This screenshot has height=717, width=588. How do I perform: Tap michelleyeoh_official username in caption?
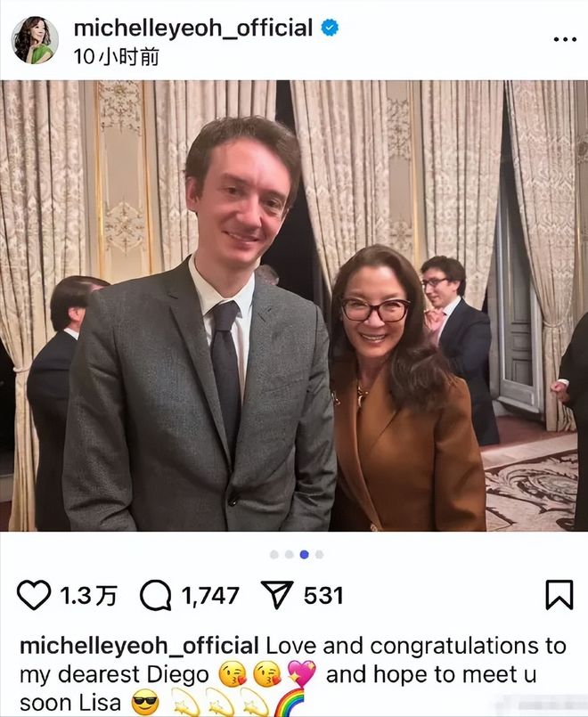tap(140, 646)
